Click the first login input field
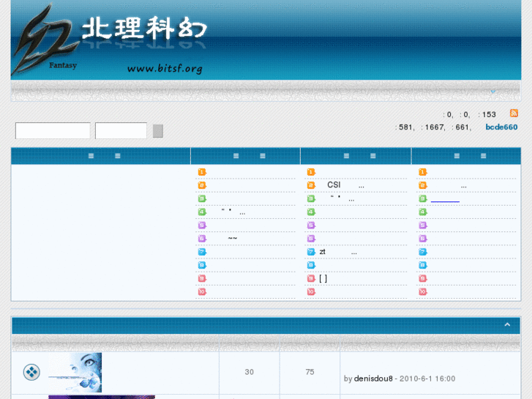The image size is (532, 399). pyautogui.click(x=53, y=131)
